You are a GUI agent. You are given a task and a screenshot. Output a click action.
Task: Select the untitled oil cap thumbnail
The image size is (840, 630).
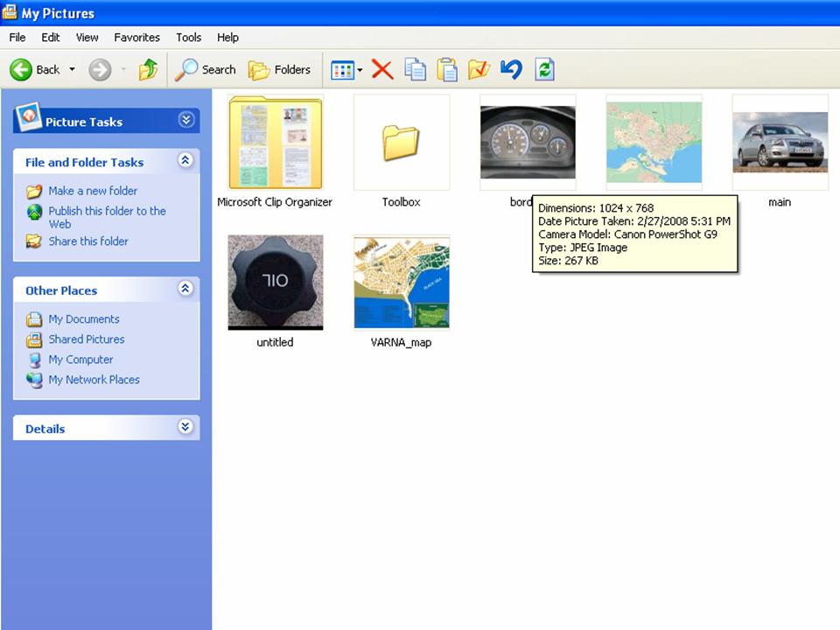[x=276, y=283]
